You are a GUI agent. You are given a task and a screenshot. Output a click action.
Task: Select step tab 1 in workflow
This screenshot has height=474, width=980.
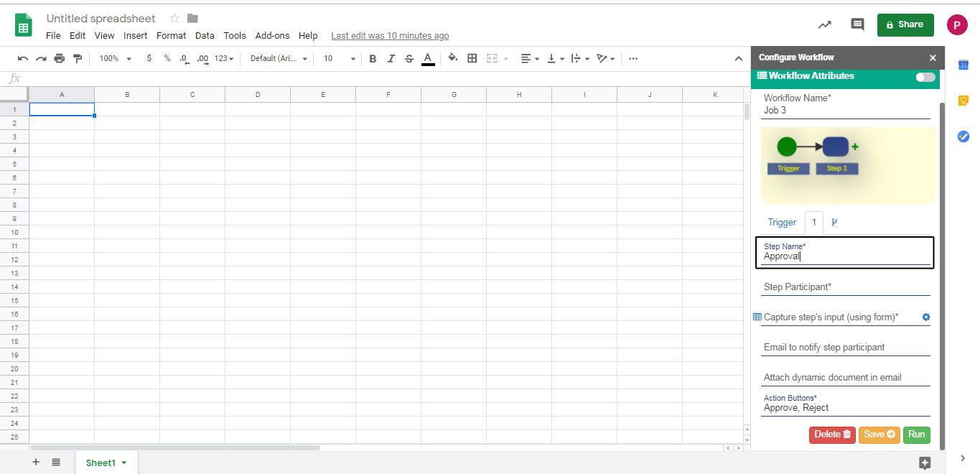pos(813,222)
